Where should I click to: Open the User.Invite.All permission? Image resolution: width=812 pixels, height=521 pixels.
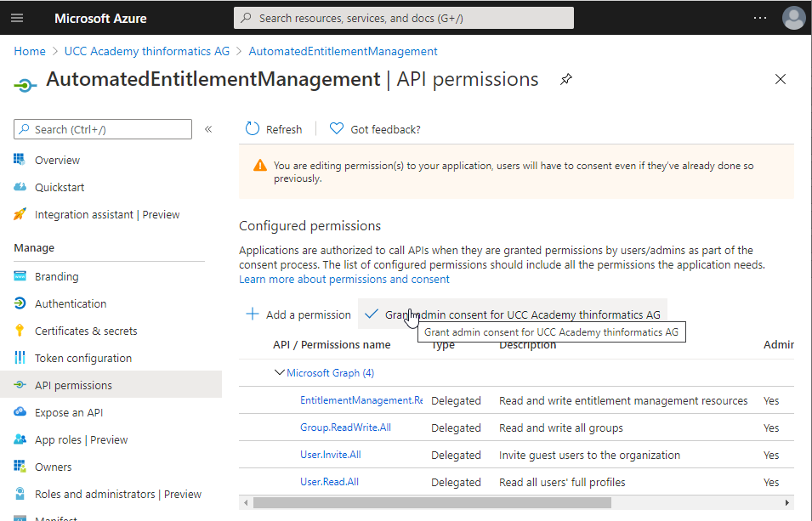coord(331,454)
